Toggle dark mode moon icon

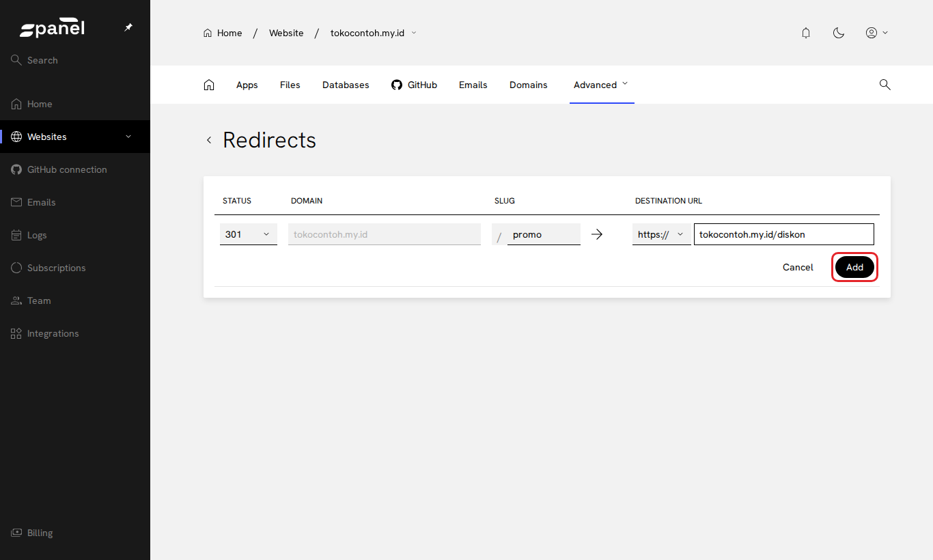point(839,33)
